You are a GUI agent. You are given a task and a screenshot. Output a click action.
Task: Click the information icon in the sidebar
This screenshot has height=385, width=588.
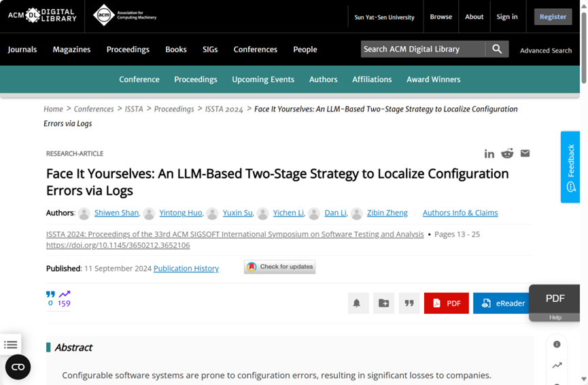[x=557, y=344]
